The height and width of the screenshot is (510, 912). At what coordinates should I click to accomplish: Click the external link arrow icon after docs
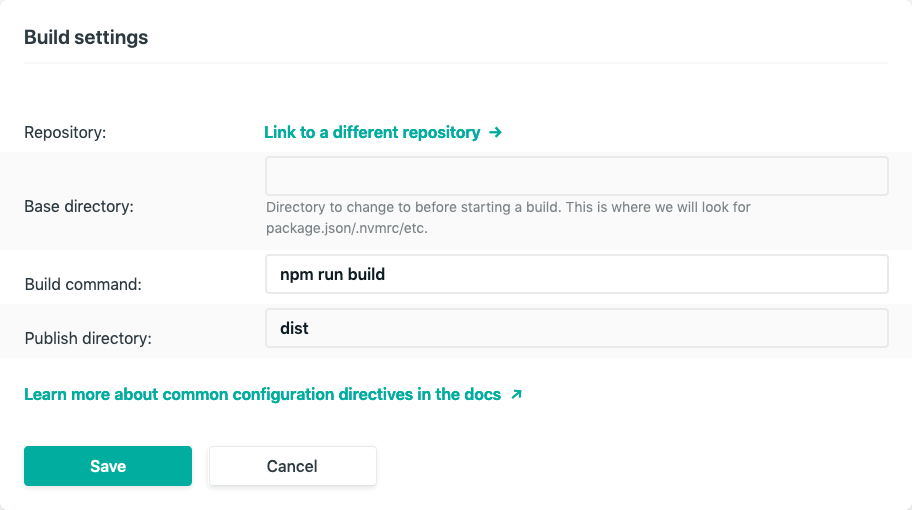tap(516, 394)
